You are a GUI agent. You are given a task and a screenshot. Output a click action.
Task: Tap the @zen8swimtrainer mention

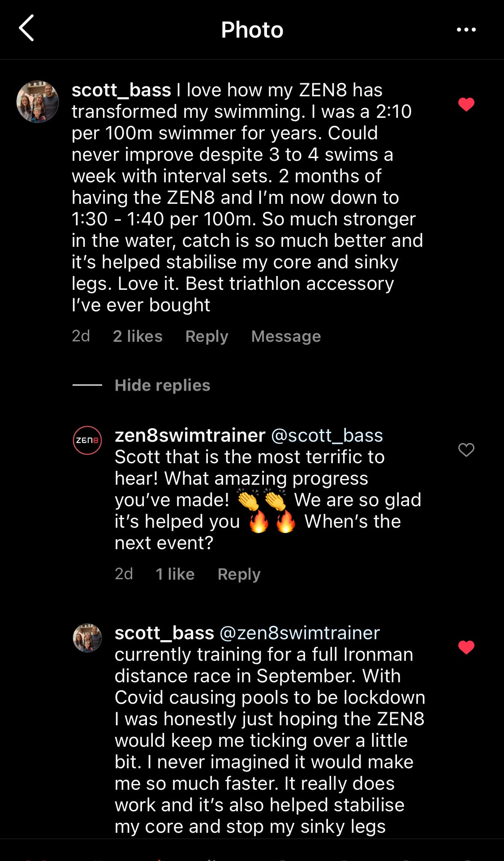coord(299,633)
